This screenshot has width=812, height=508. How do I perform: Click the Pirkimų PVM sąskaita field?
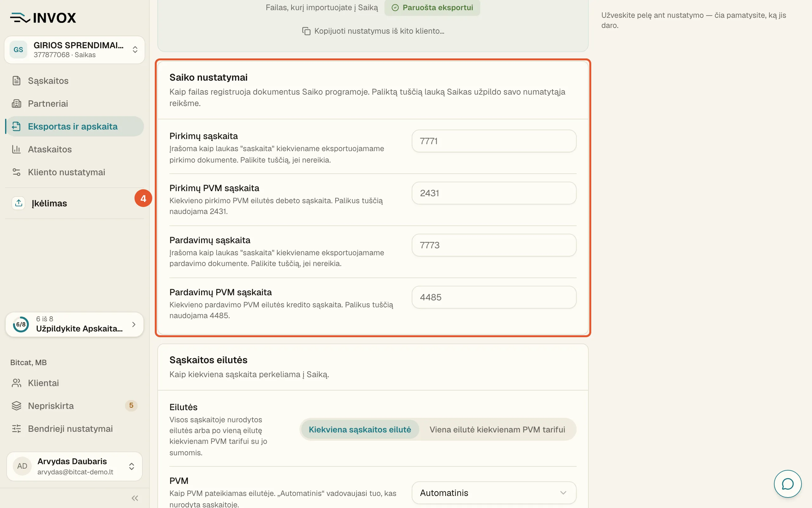494,193
